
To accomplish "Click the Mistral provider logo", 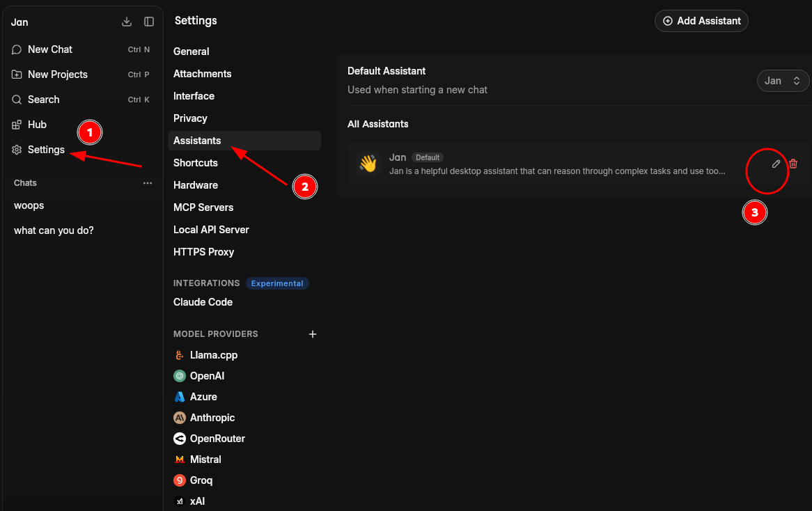I will 179,459.
